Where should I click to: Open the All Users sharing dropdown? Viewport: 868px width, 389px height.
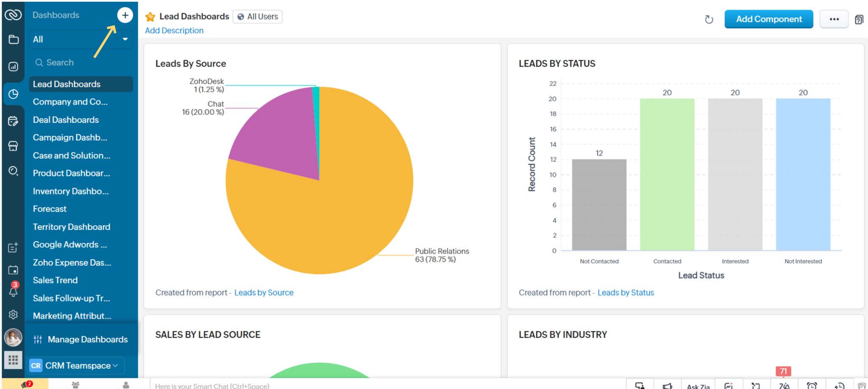coord(257,17)
